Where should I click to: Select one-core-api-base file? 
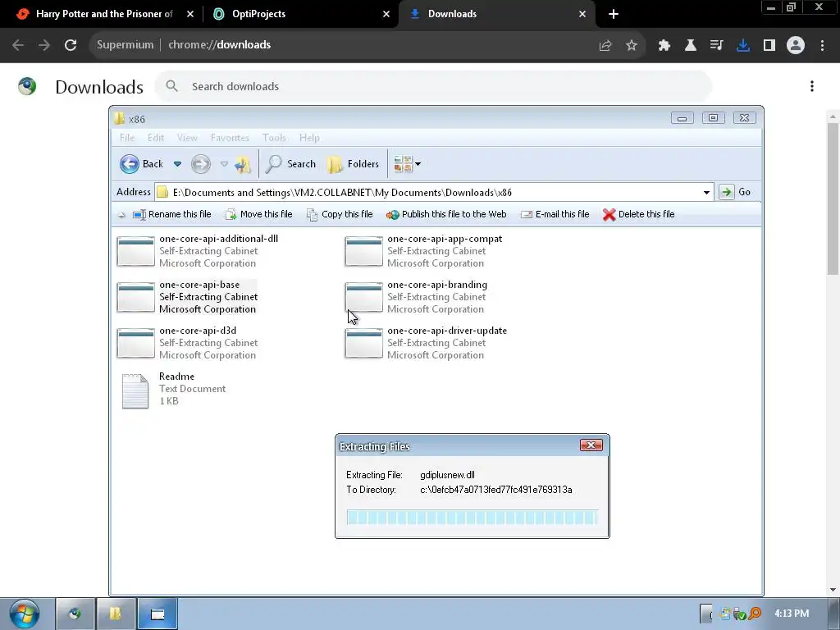(x=187, y=297)
